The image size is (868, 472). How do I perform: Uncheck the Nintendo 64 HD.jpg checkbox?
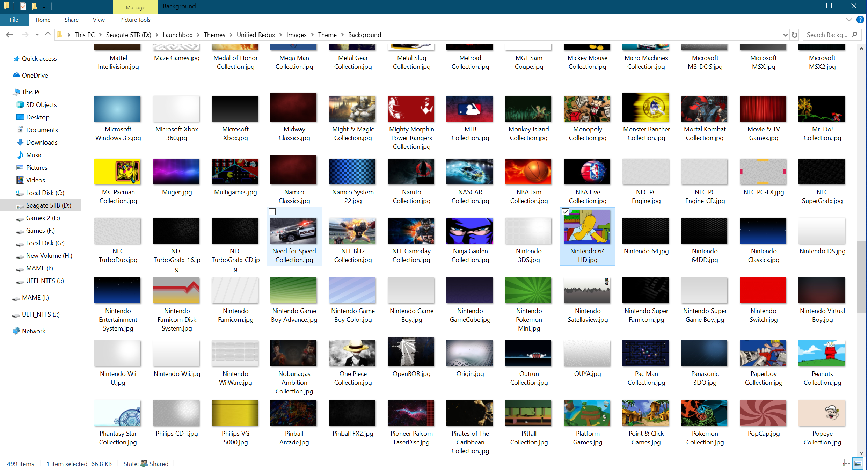[566, 212]
